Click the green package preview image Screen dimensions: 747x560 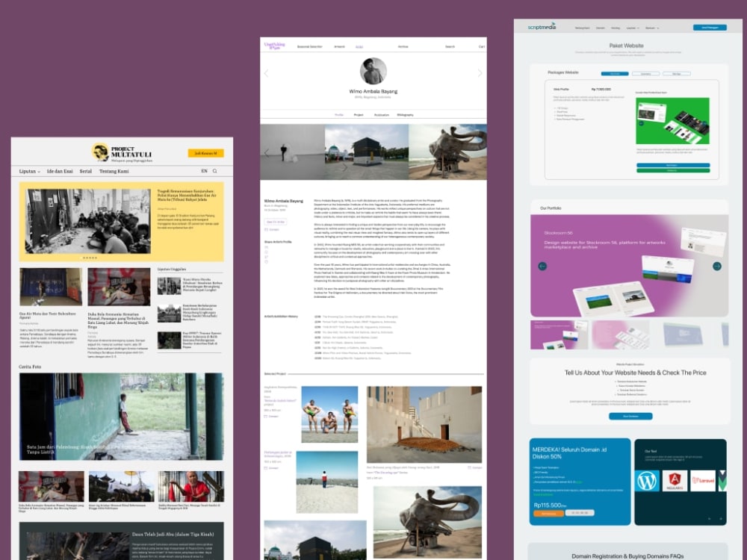click(x=673, y=121)
